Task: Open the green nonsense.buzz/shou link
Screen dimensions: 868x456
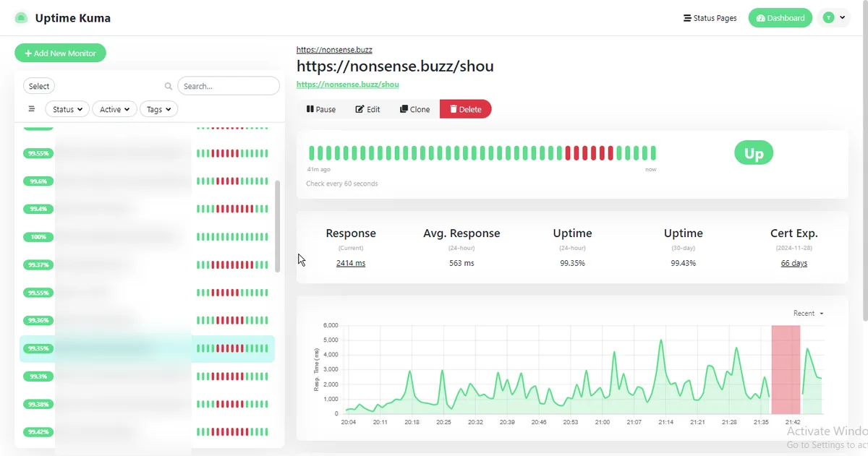Action: pyautogui.click(x=347, y=85)
